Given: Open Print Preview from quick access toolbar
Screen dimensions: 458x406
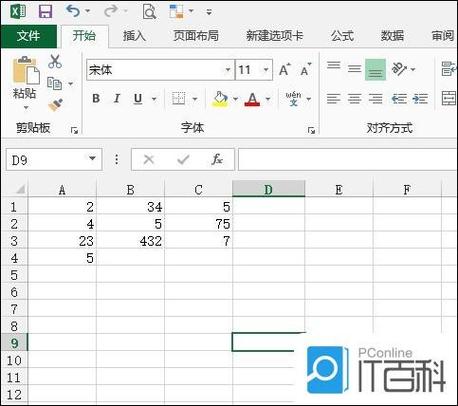Looking at the screenshot, I should pyautogui.click(x=149, y=11).
